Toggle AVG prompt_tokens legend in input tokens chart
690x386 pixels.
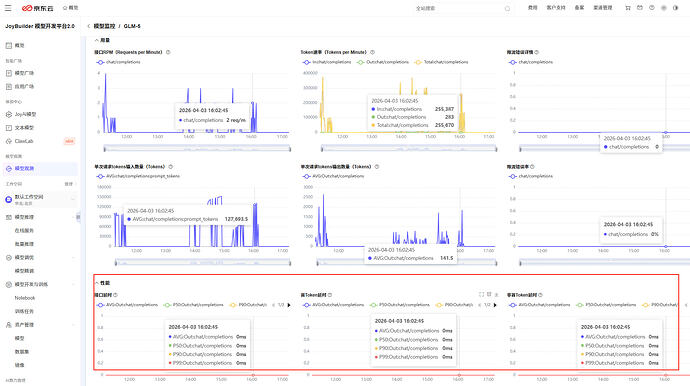coord(138,176)
